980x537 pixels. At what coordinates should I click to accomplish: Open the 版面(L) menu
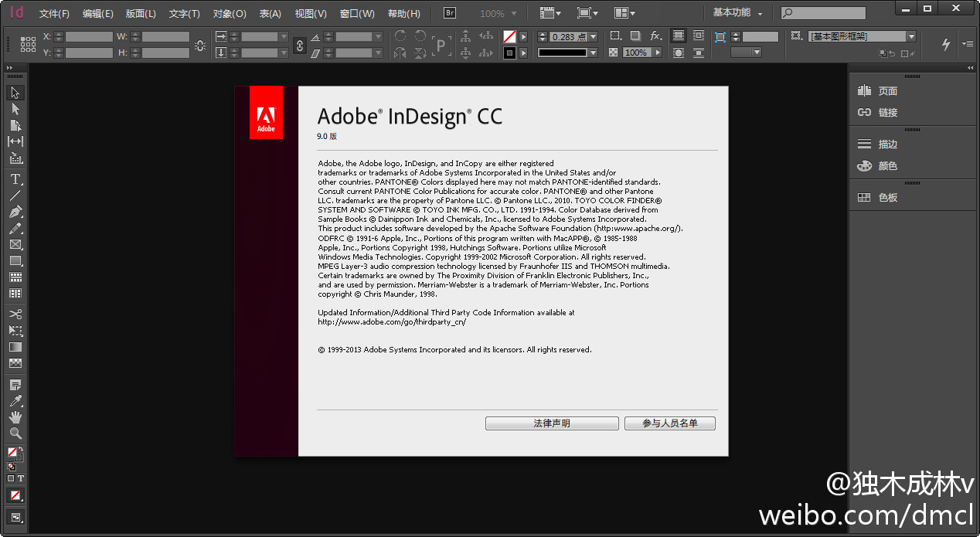pyautogui.click(x=141, y=14)
